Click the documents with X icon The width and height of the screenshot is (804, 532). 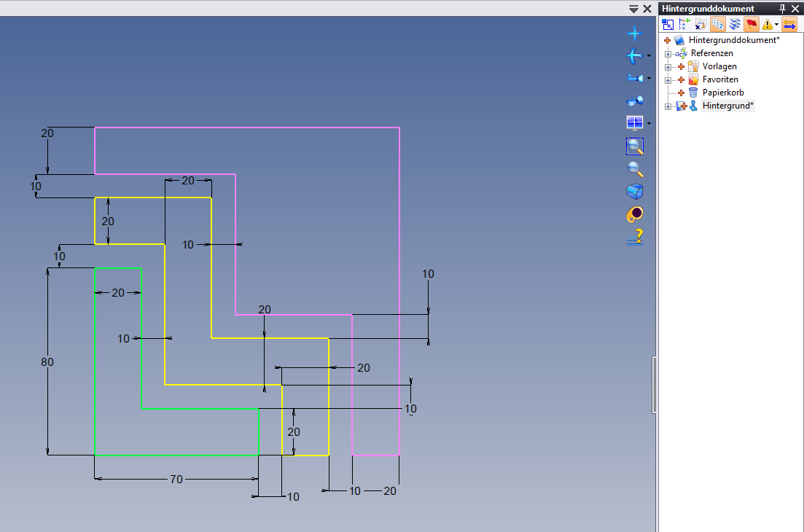[x=701, y=24]
